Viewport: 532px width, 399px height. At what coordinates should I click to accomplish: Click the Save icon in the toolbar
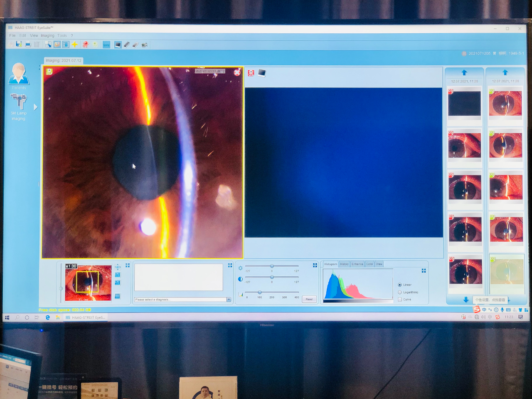(19, 44)
